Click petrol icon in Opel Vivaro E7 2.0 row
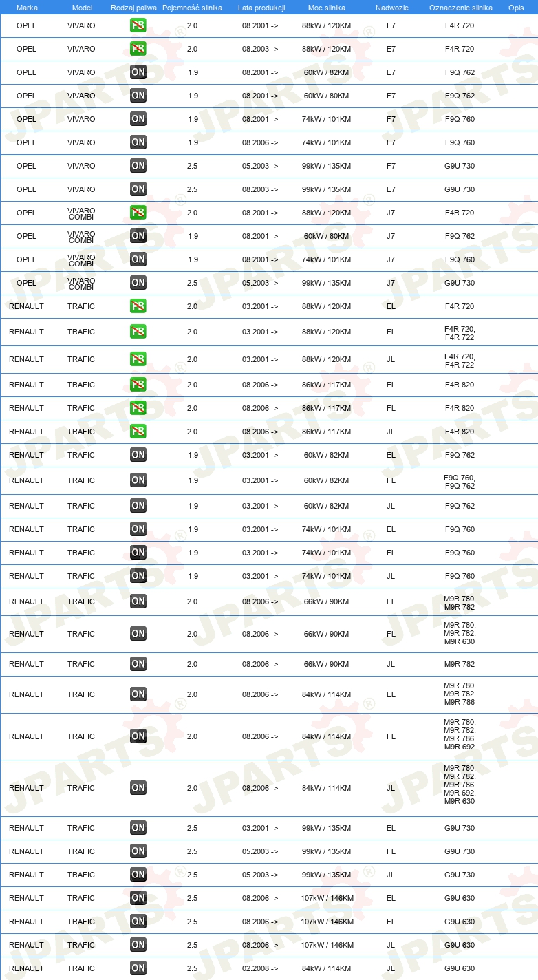538x980 pixels. [x=138, y=49]
